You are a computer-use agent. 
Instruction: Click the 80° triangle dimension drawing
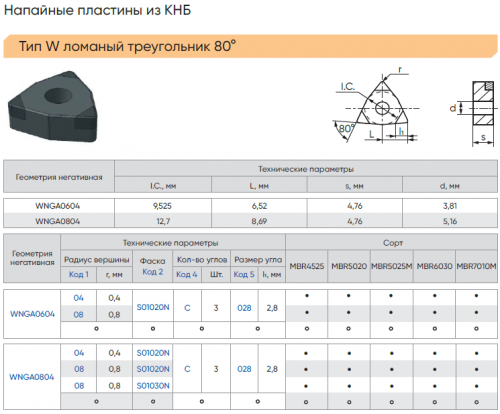pyautogui.click(x=376, y=106)
